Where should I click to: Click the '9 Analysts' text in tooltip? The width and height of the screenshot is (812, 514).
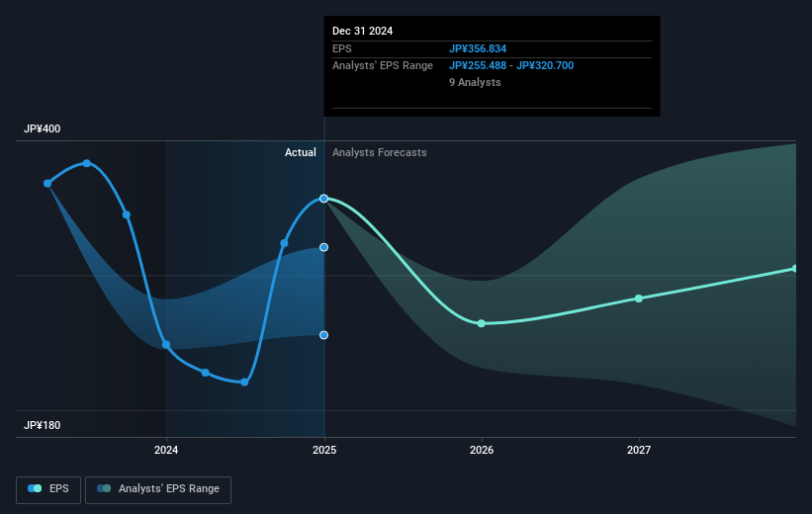pyautogui.click(x=475, y=82)
